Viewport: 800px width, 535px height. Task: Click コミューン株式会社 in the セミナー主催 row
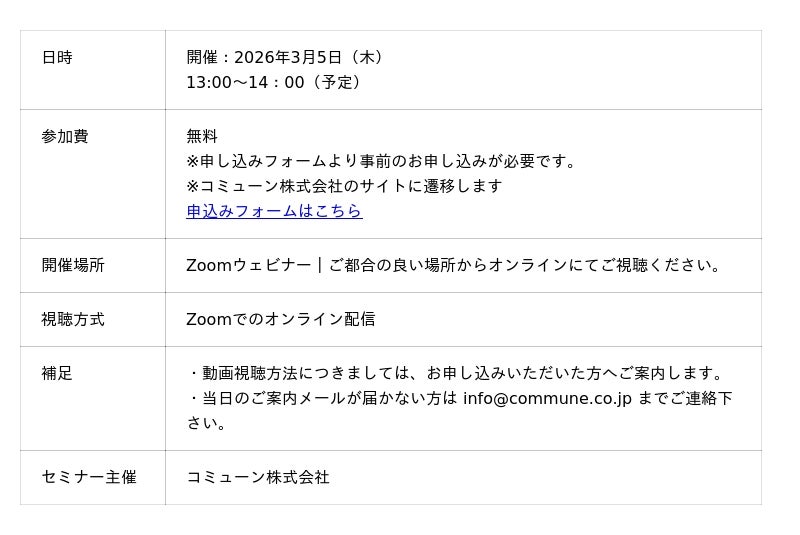[258, 478]
